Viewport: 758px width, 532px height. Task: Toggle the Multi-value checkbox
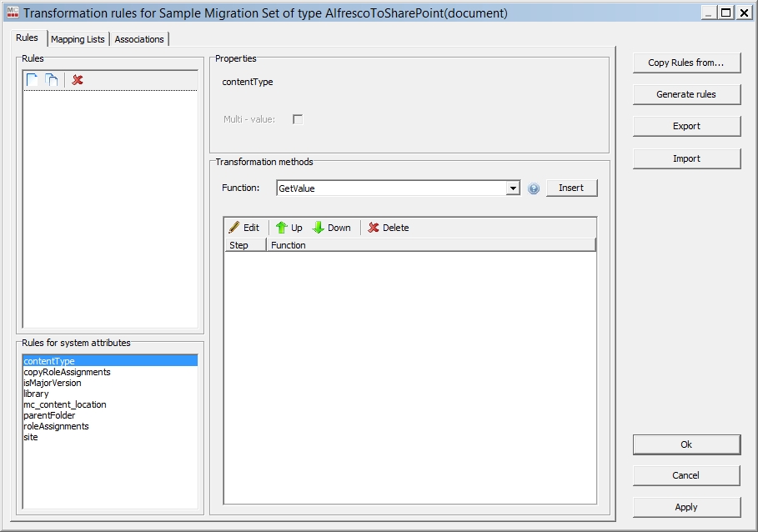click(298, 119)
